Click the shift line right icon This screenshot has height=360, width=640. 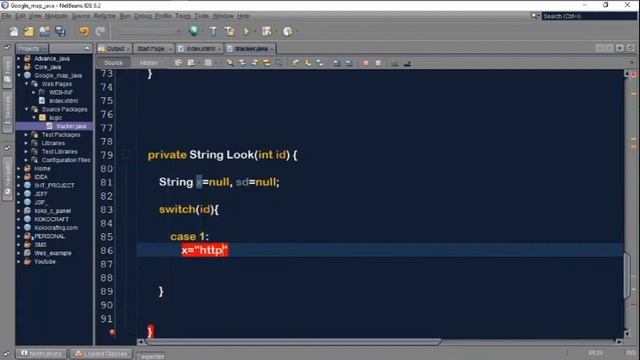(349, 63)
